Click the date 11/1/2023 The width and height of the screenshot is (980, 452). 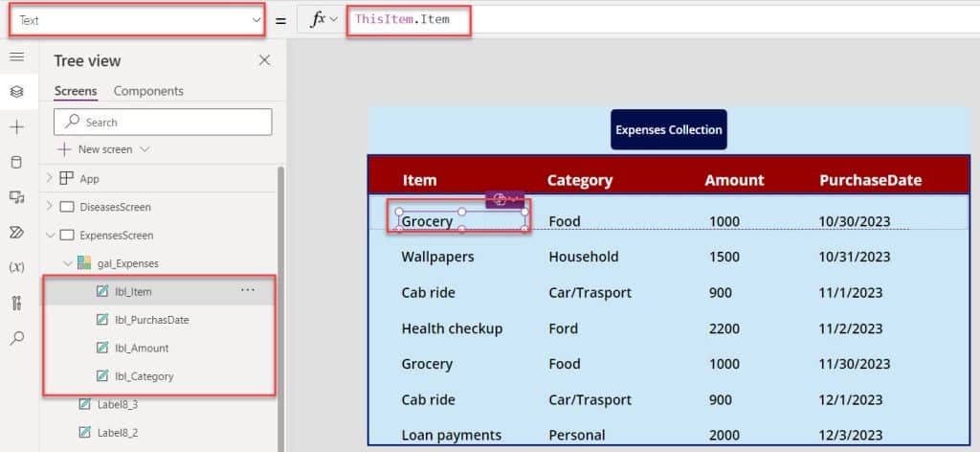pos(851,293)
